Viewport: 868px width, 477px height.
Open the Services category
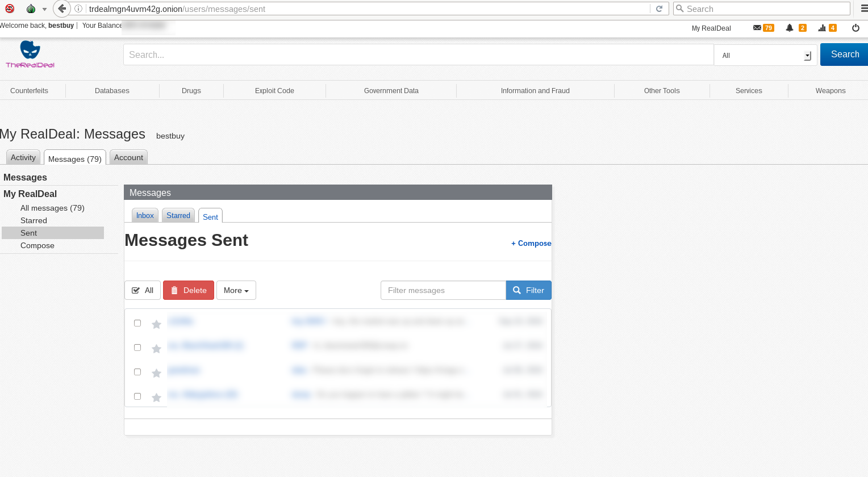pyautogui.click(x=749, y=91)
